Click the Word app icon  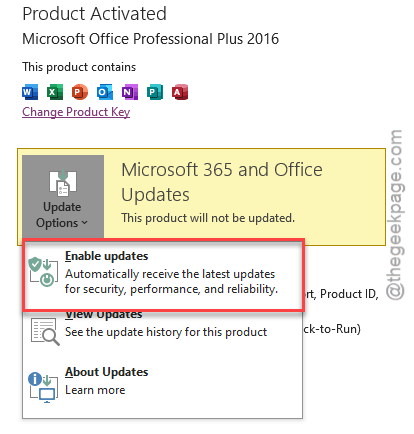pyautogui.click(x=30, y=92)
